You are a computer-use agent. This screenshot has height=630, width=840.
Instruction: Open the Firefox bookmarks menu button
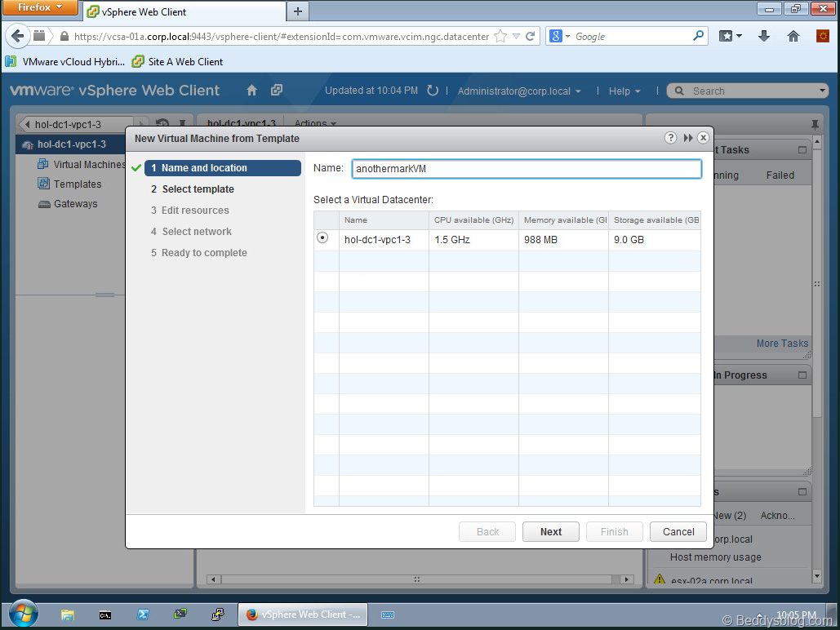(x=730, y=36)
